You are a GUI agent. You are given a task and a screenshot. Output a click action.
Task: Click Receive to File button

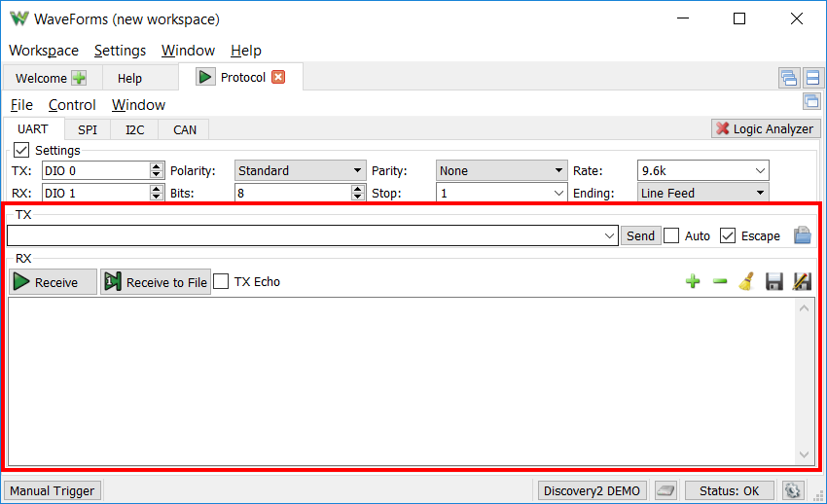(x=156, y=282)
